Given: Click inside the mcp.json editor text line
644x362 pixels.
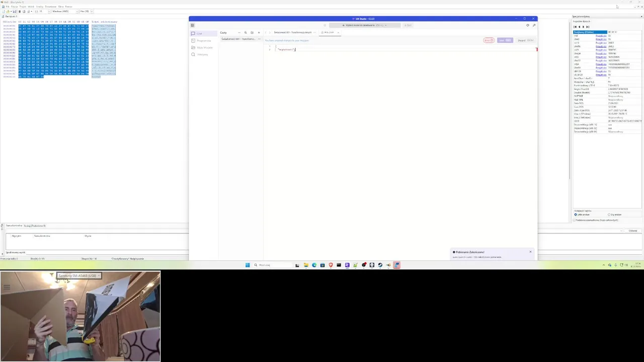Looking at the screenshot, I should click(287, 49).
